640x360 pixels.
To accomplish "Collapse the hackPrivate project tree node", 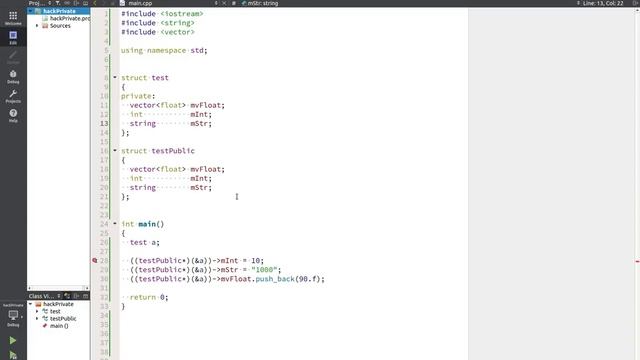I will pyautogui.click(x=31, y=11).
